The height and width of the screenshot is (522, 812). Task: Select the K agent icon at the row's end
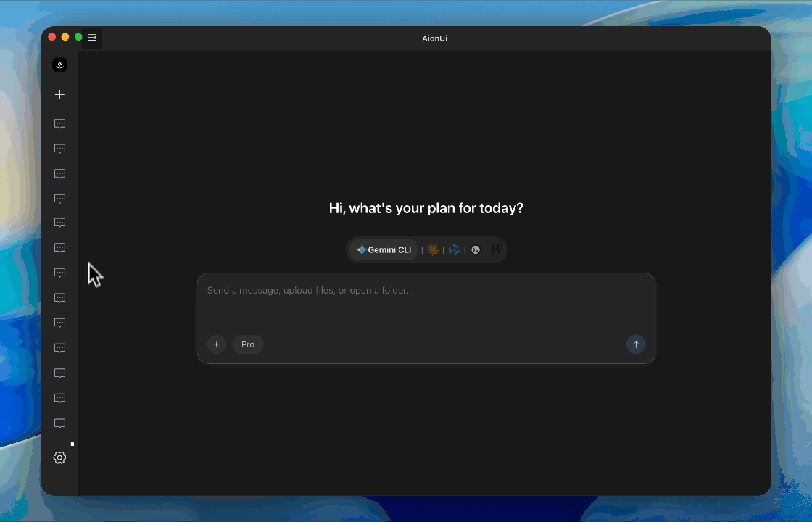click(x=496, y=249)
